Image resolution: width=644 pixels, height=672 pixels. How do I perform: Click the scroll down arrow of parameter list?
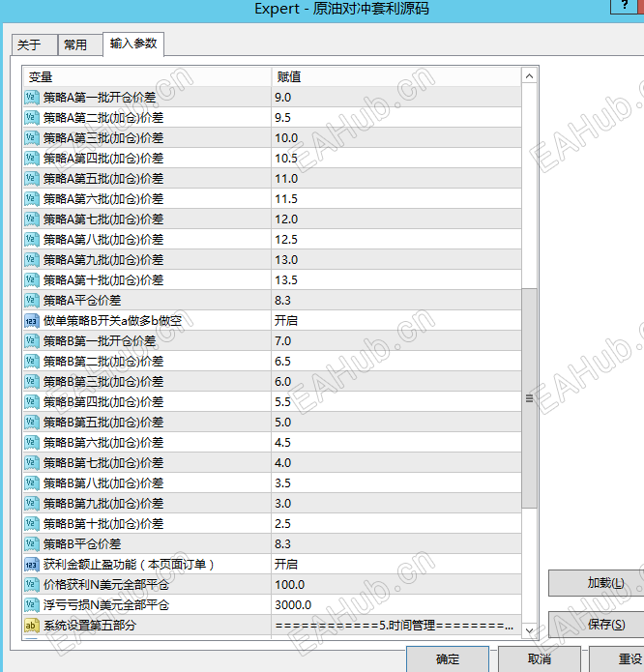pyautogui.click(x=529, y=630)
